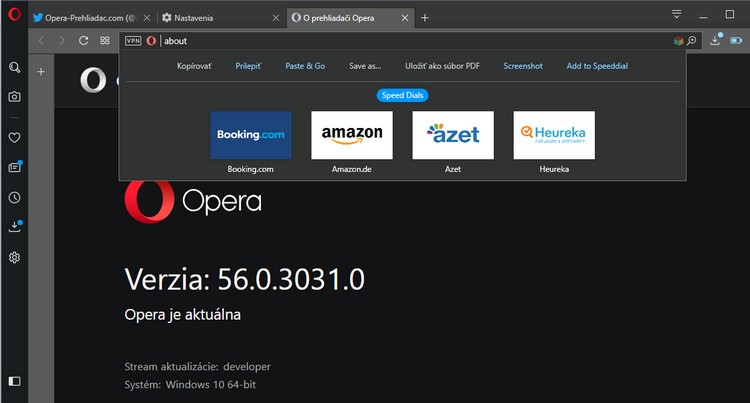Open a new tab with plus button
This screenshot has height=403, width=750.
425,18
